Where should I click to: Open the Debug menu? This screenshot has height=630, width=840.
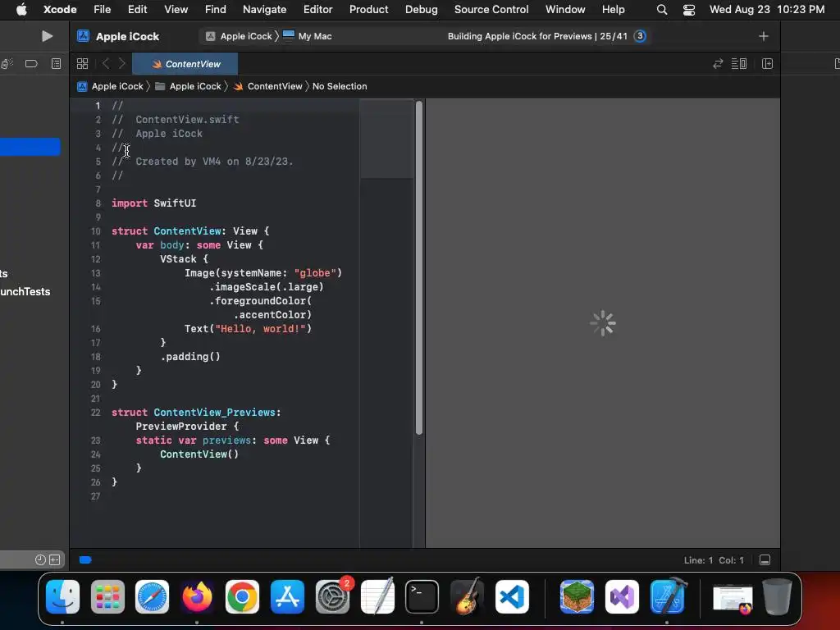421,9
